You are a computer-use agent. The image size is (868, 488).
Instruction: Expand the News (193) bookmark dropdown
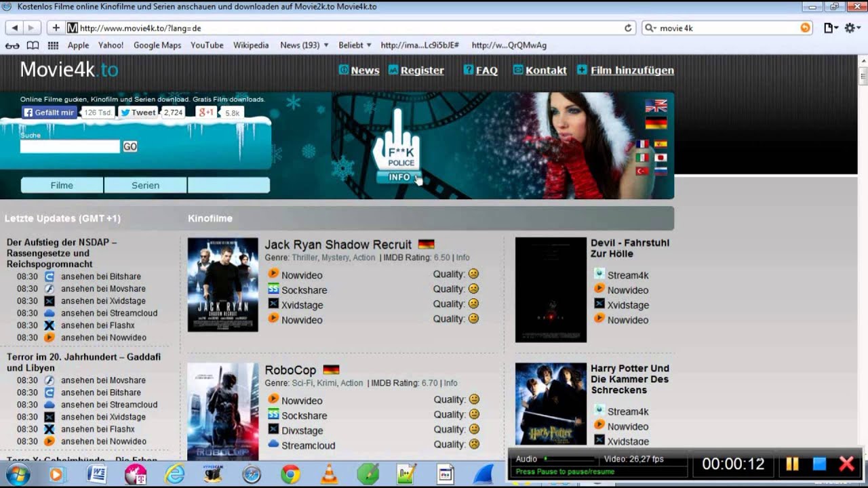point(304,45)
